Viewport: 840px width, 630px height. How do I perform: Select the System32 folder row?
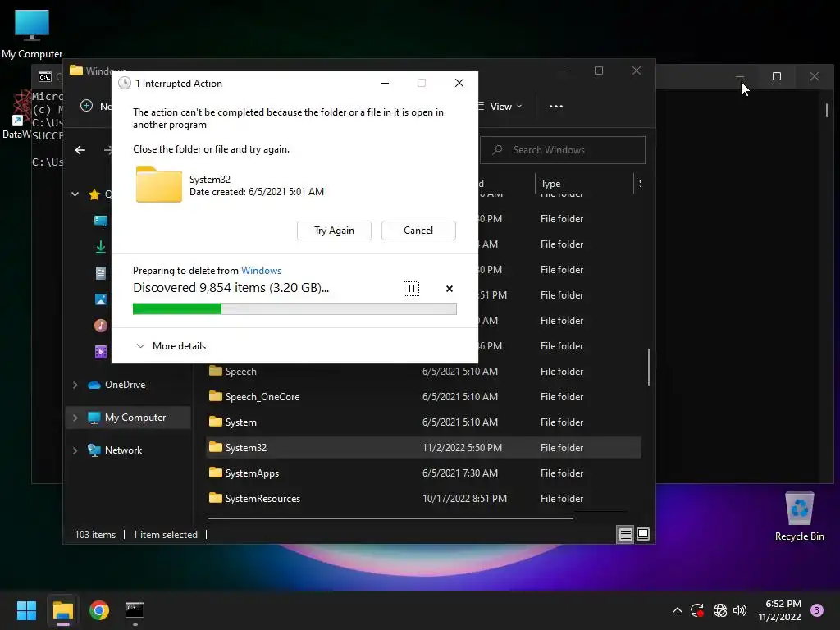(423, 447)
